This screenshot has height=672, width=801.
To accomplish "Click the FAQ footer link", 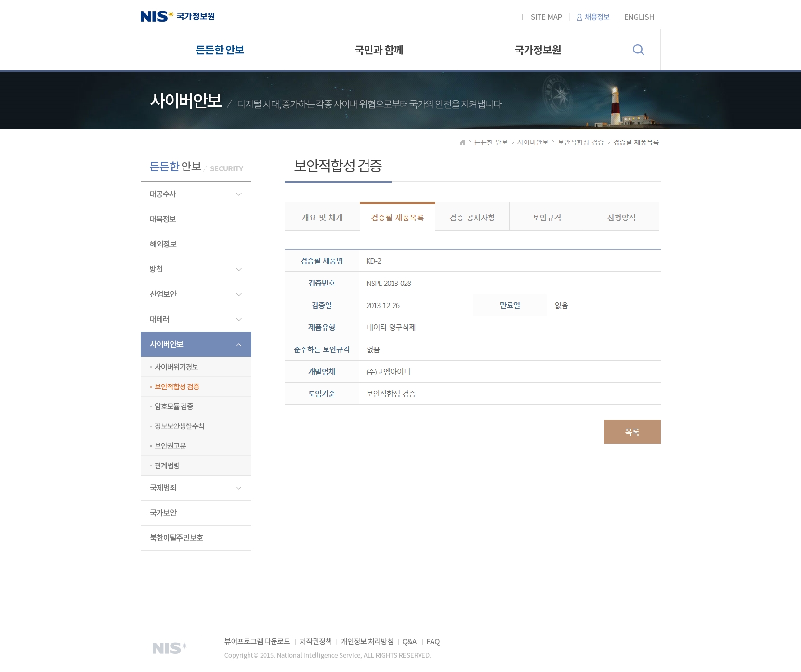I will 433,642.
